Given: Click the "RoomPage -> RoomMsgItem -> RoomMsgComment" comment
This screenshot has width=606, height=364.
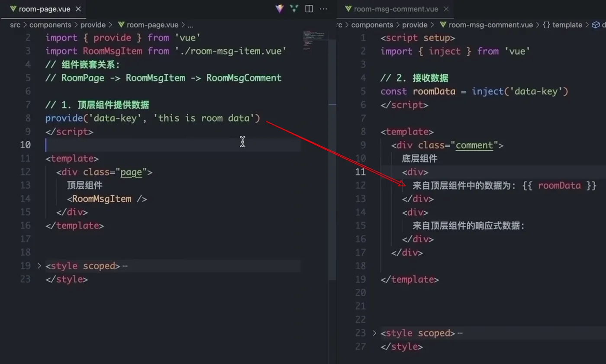Looking at the screenshot, I should (164, 78).
